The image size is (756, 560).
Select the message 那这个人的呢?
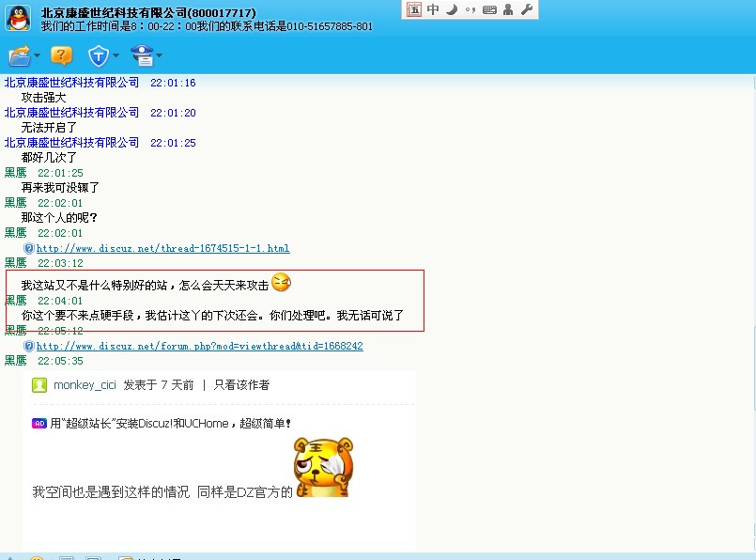[59, 218]
